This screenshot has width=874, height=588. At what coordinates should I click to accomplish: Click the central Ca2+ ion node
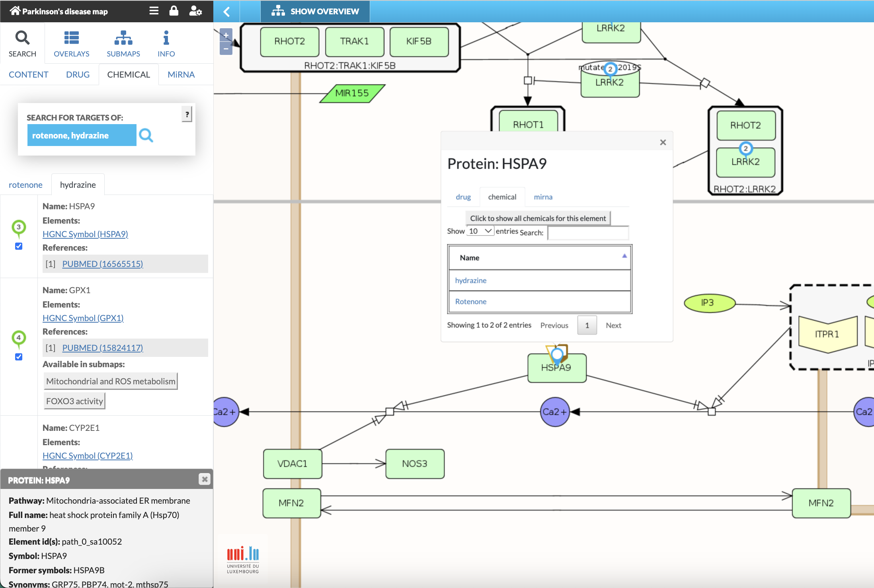pos(555,412)
